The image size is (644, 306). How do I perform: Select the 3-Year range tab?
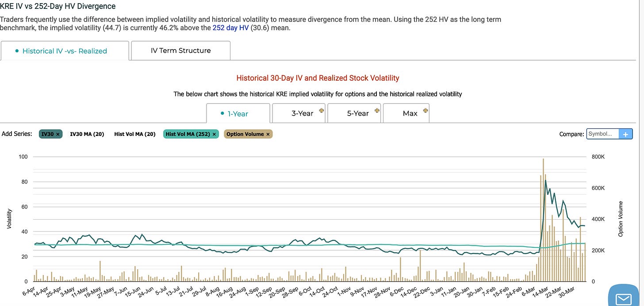pyautogui.click(x=299, y=113)
